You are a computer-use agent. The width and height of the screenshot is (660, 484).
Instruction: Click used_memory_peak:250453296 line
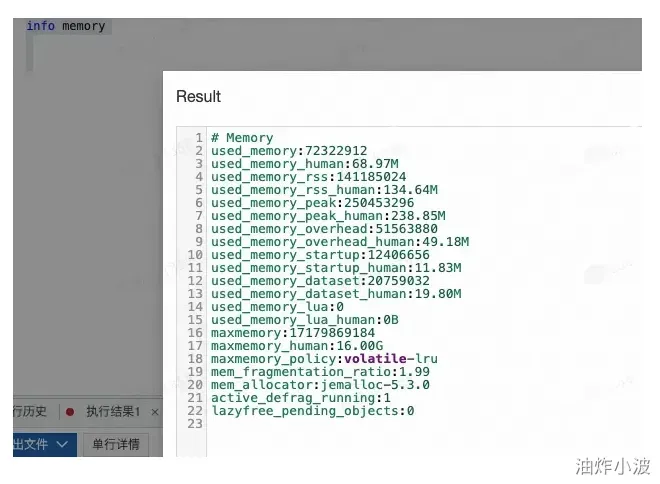pyautogui.click(x=312, y=203)
